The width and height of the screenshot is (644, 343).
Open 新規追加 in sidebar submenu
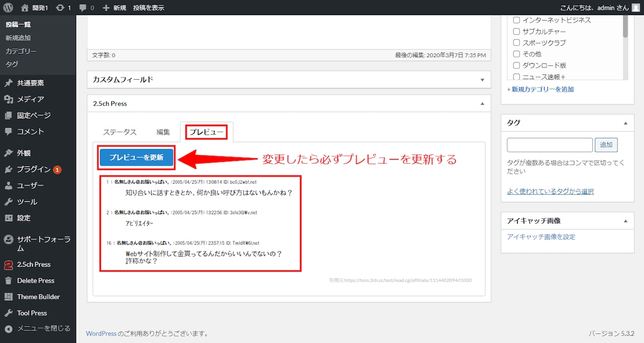click(18, 38)
